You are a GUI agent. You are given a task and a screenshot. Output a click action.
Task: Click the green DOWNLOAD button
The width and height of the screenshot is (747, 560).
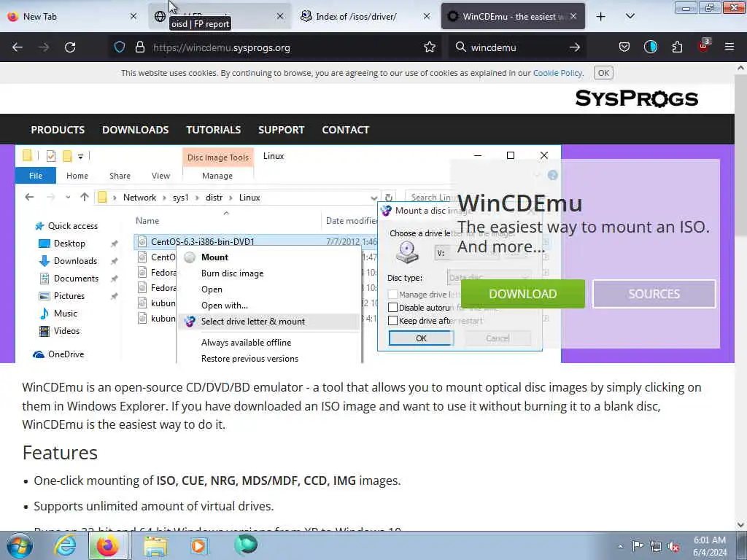[522, 294]
